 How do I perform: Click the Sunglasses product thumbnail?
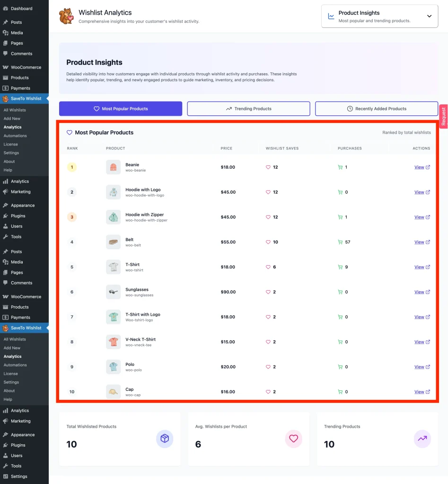tap(113, 292)
